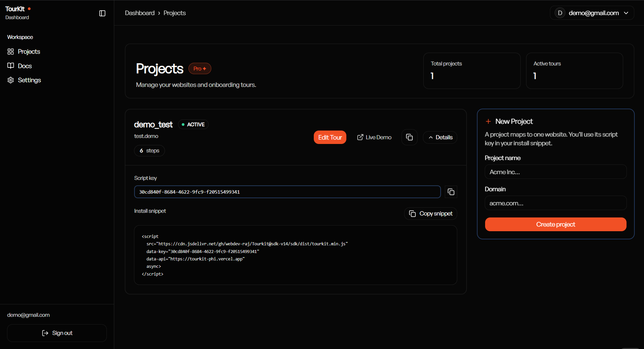Click the 6 steps badge
The height and width of the screenshot is (349, 644).
pos(149,151)
